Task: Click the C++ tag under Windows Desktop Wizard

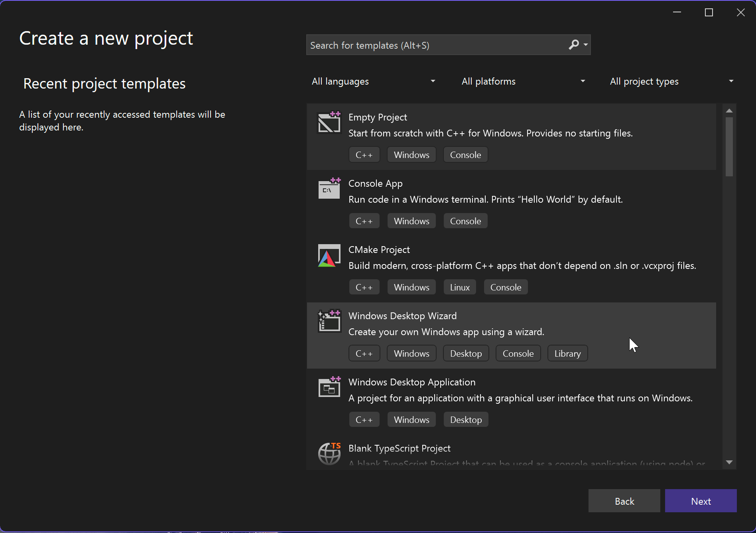Action: [364, 353]
